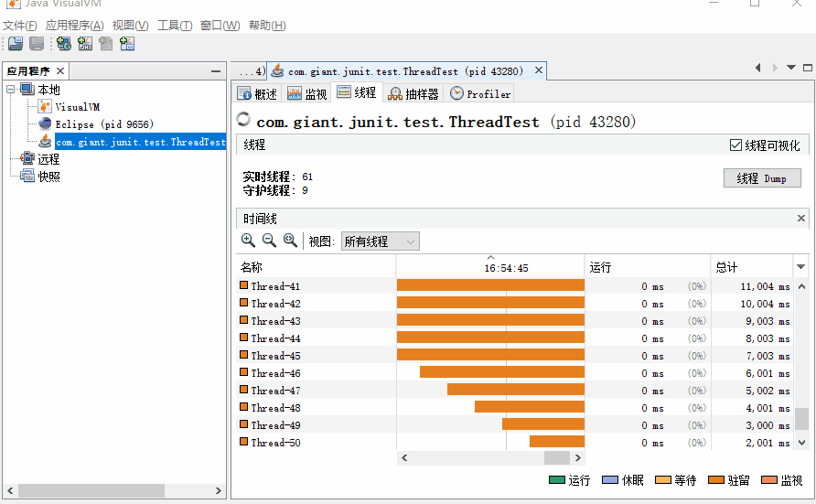Image resolution: width=816 pixels, height=504 pixels.
Task: Click timeline horizontal scrollbar left arrow
Action: click(x=404, y=457)
